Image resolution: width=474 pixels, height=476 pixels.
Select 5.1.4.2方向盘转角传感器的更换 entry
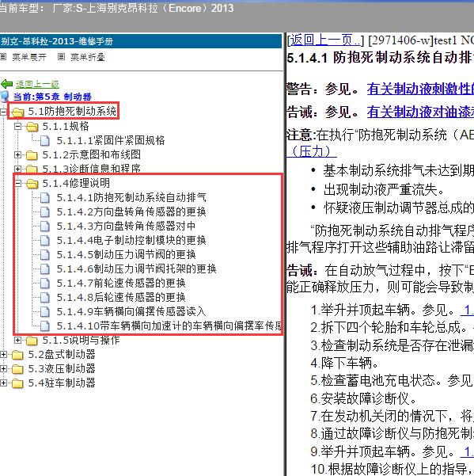(131, 212)
